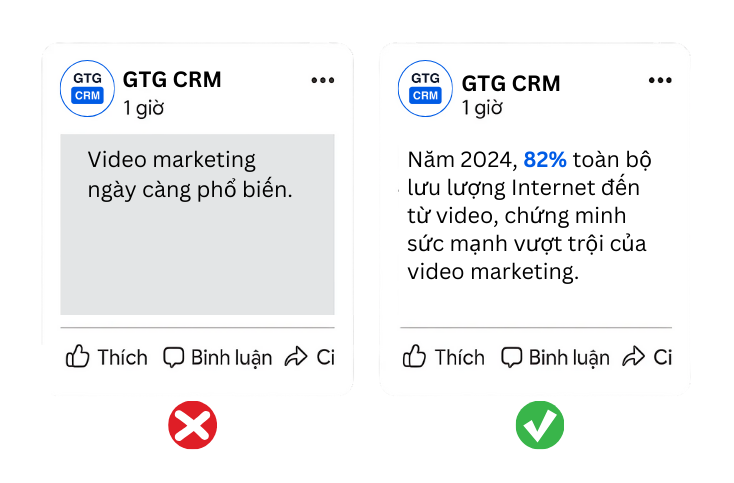Open GTG CRM page name in left post
734x483 pixels.
tap(172, 80)
